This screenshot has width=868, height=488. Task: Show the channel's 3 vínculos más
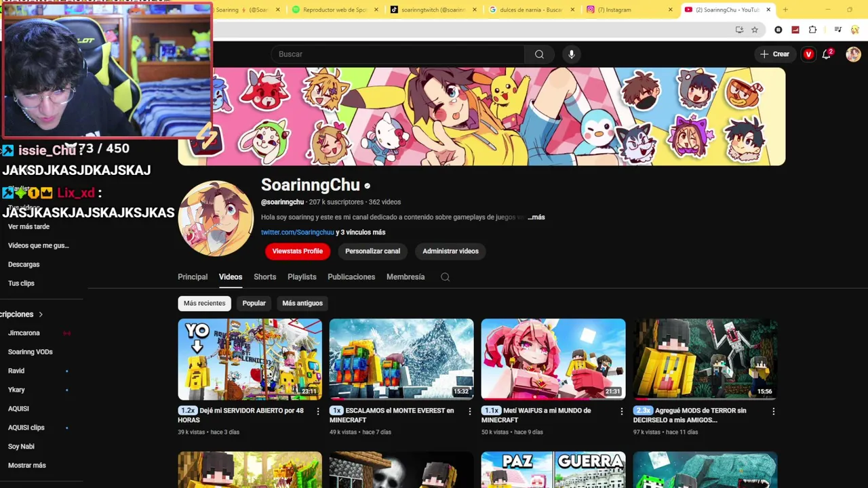[x=360, y=232]
